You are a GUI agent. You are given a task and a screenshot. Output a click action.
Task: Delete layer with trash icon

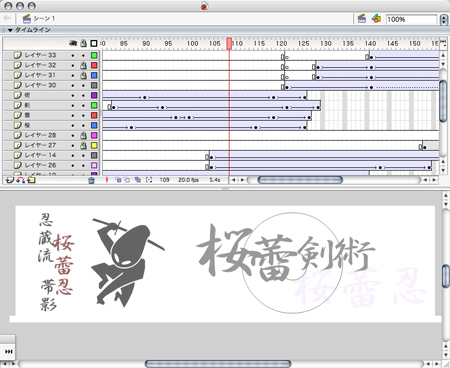click(91, 180)
